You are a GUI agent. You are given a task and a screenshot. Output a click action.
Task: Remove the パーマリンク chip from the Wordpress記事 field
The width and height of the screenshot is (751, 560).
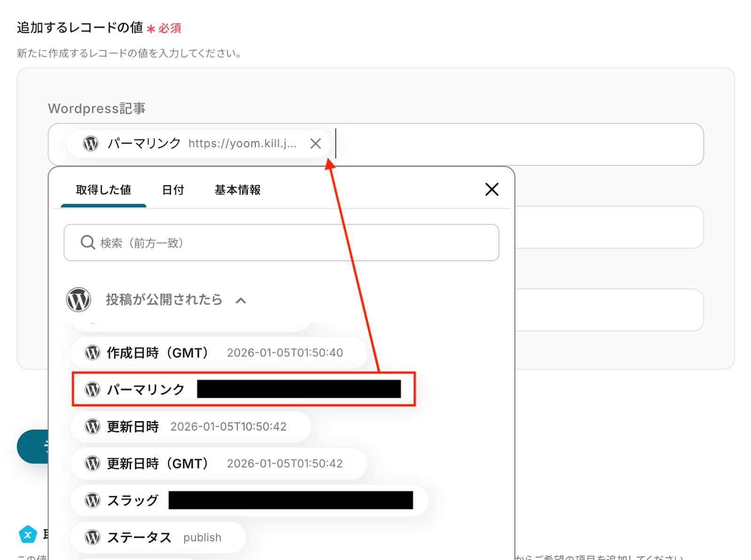tap(315, 144)
